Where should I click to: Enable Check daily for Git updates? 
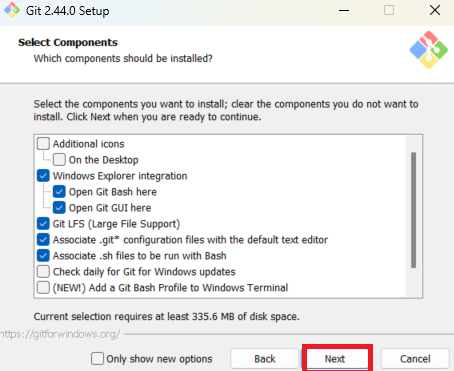pos(43,272)
